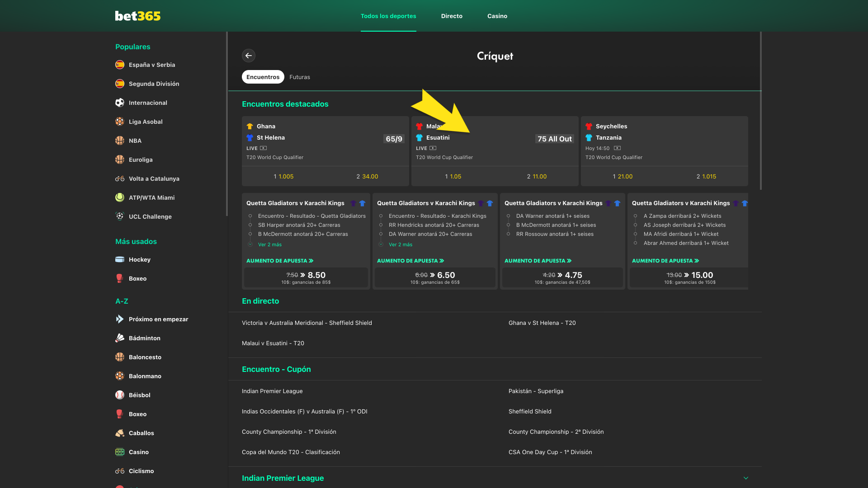Expand Ver 2 más on the SB Harper card

point(269,244)
